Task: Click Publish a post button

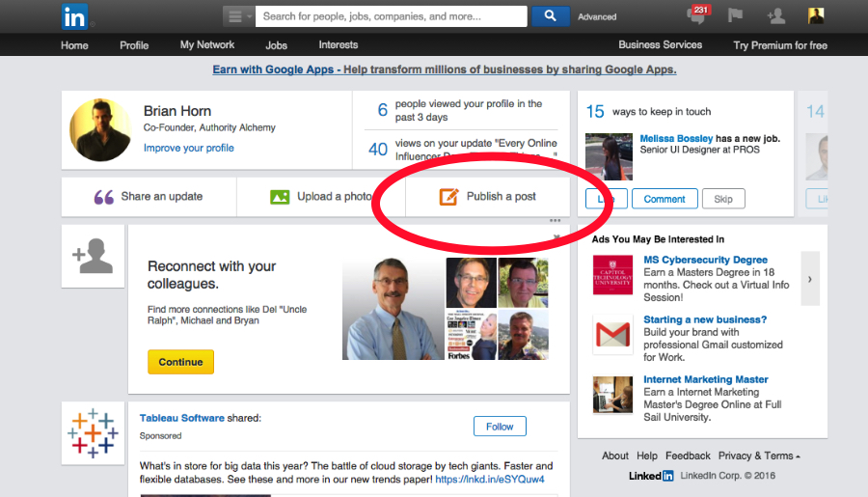Action: click(488, 197)
